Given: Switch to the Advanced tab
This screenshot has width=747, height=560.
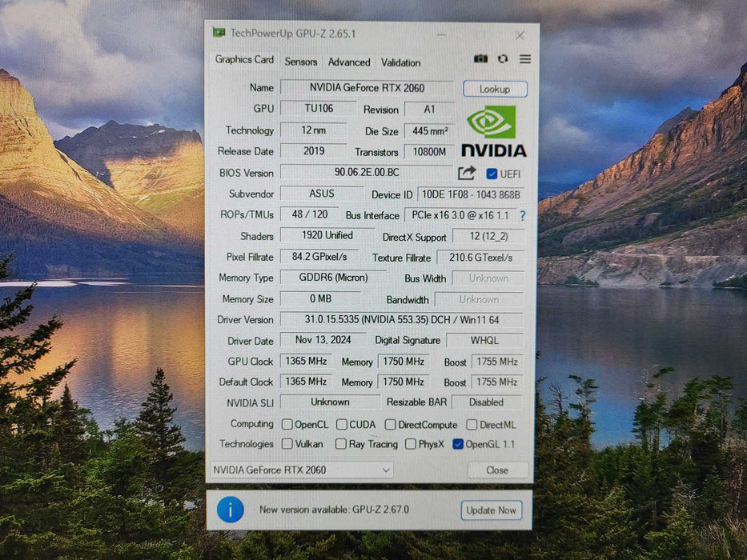Looking at the screenshot, I should 349,62.
